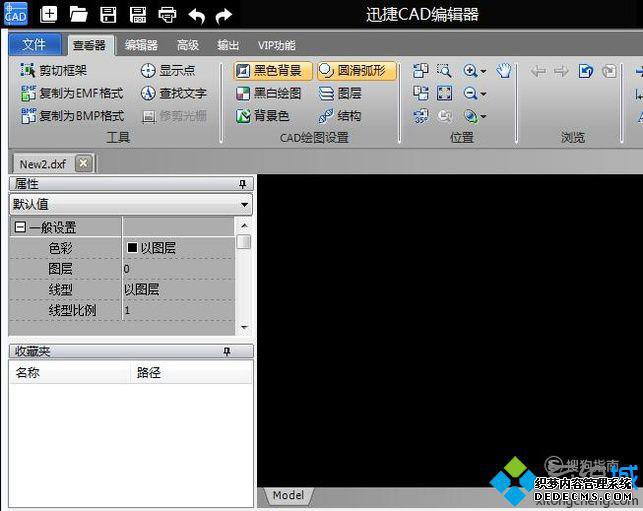Image resolution: width=643 pixels, height=511 pixels.
Task: Open the 图层 layers dialog
Action: click(340, 94)
